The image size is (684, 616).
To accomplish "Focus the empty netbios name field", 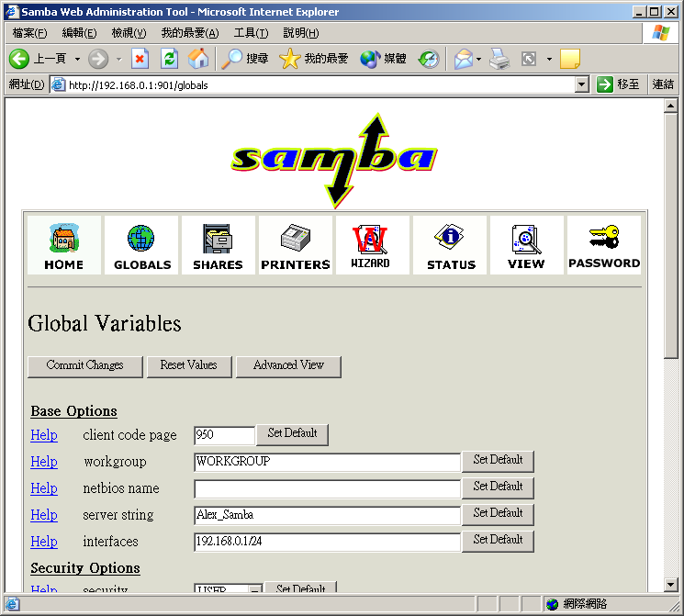I will click(327, 488).
